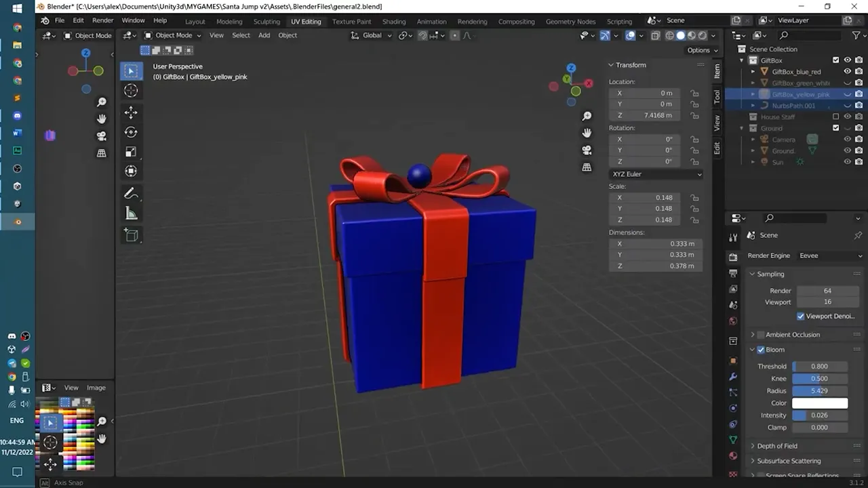
Task: Open Object Mode dropdown in main viewport
Action: (173, 35)
